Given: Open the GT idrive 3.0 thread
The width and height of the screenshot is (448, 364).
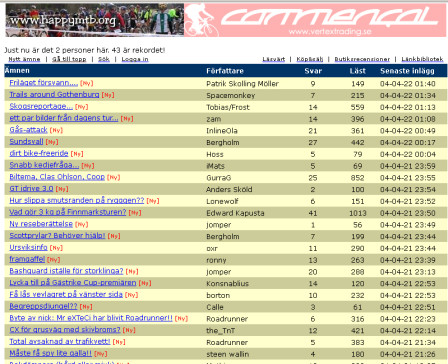Looking at the screenshot, I should 31,188.
